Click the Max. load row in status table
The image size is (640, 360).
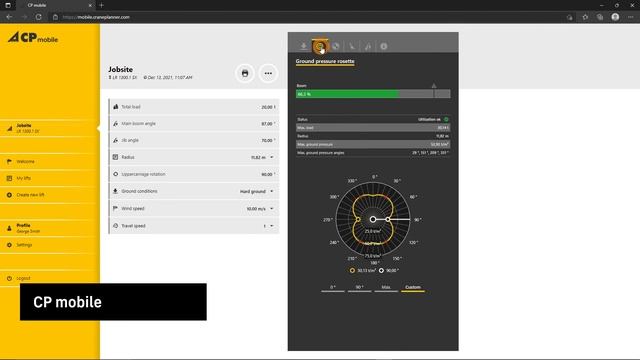point(373,128)
